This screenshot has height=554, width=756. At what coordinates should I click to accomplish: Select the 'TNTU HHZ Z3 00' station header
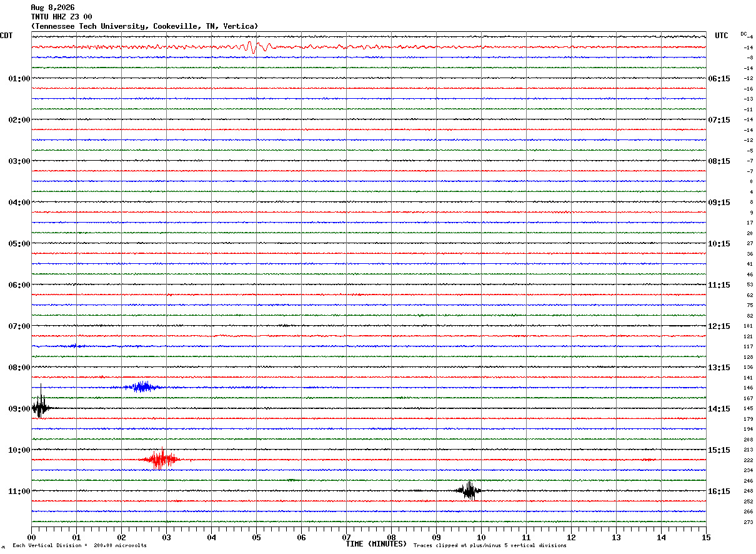[61, 17]
